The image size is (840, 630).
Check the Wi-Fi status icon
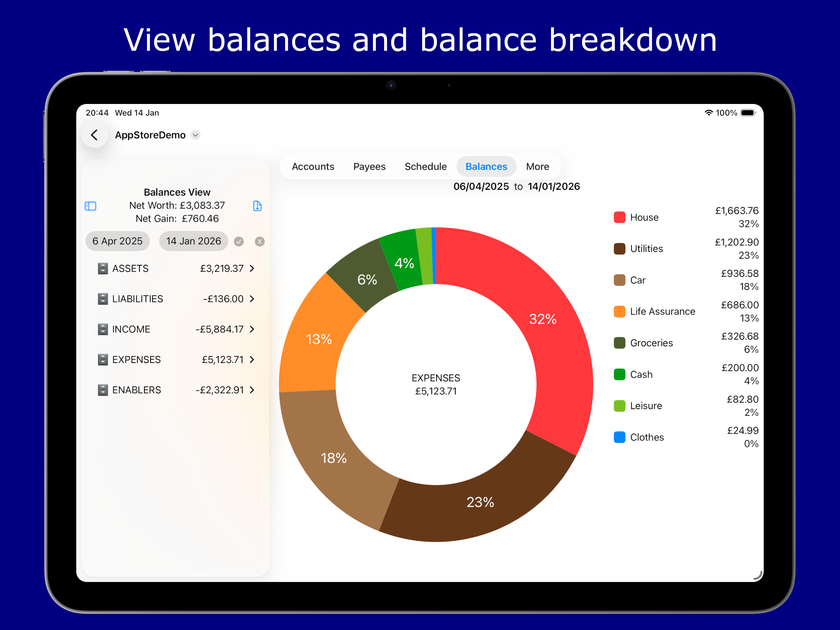[709, 113]
